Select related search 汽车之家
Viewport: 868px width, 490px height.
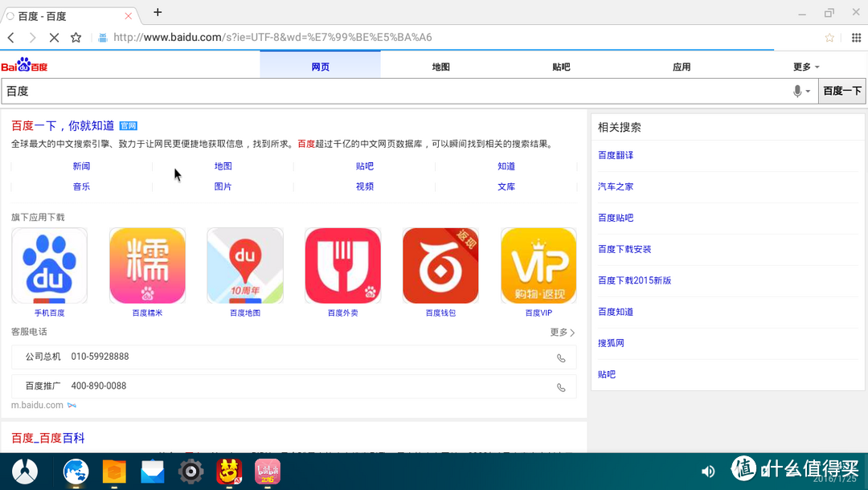616,186
